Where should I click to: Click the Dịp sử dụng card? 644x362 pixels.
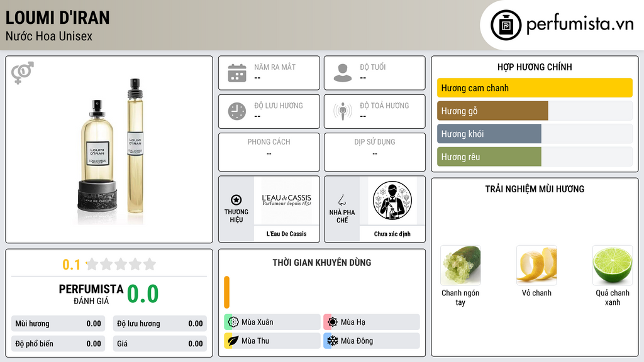point(375,152)
